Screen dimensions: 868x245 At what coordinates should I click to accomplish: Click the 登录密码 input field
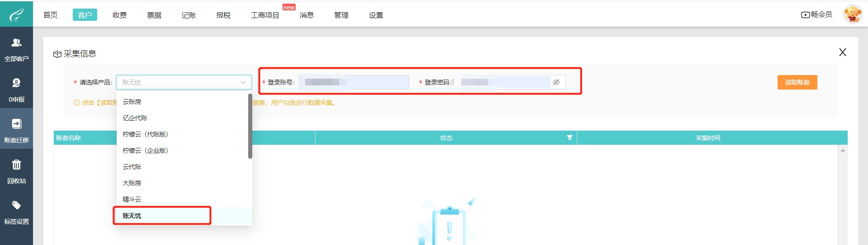(509, 82)
